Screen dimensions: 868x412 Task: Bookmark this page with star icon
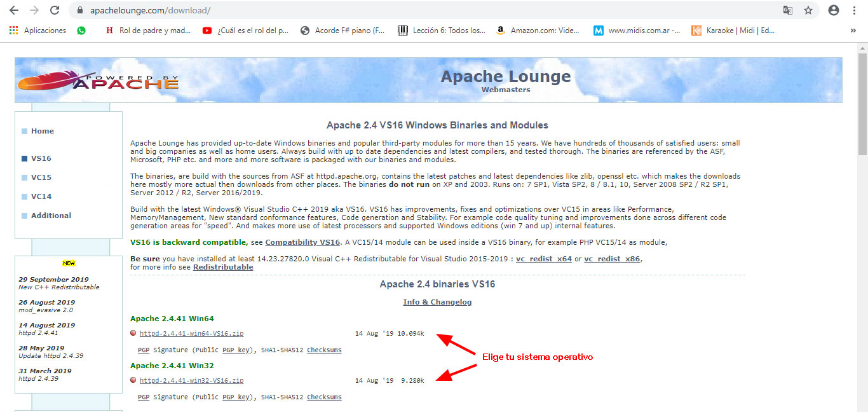(808, 11)
